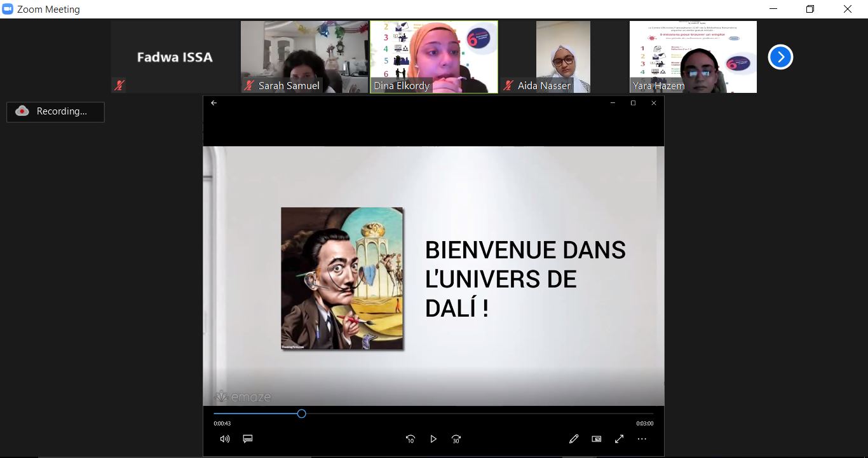Switch video to mini view mode
The image size is (868, 458).
click(597, 439)
